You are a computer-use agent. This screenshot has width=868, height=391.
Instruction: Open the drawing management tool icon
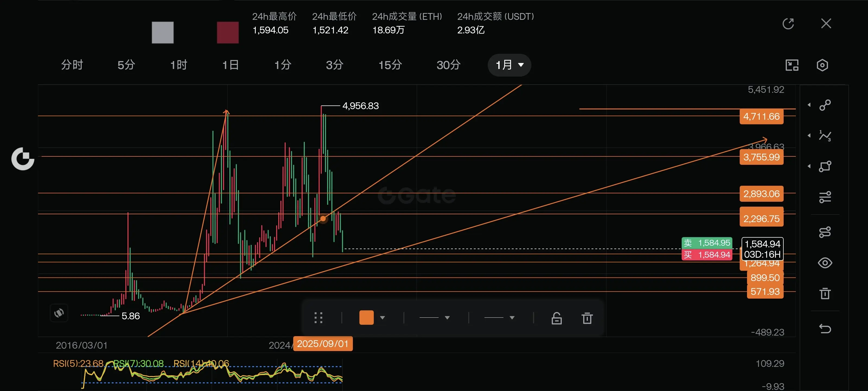pos(825,232)
